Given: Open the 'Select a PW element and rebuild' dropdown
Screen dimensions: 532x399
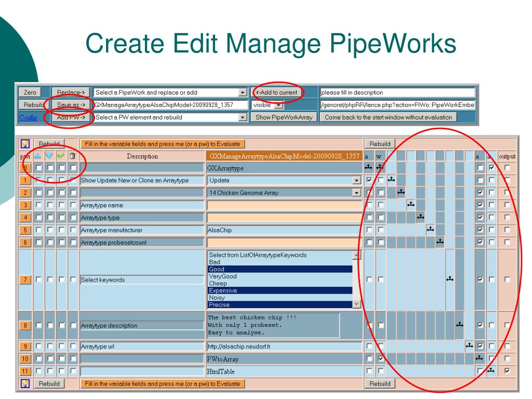Looking at the screenshot, I should pos(242,117).
